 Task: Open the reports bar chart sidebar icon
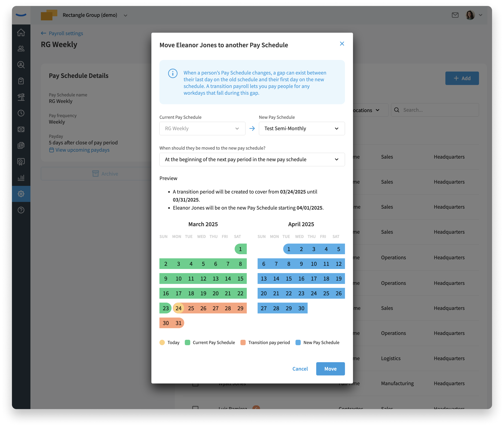click(21, 178)
